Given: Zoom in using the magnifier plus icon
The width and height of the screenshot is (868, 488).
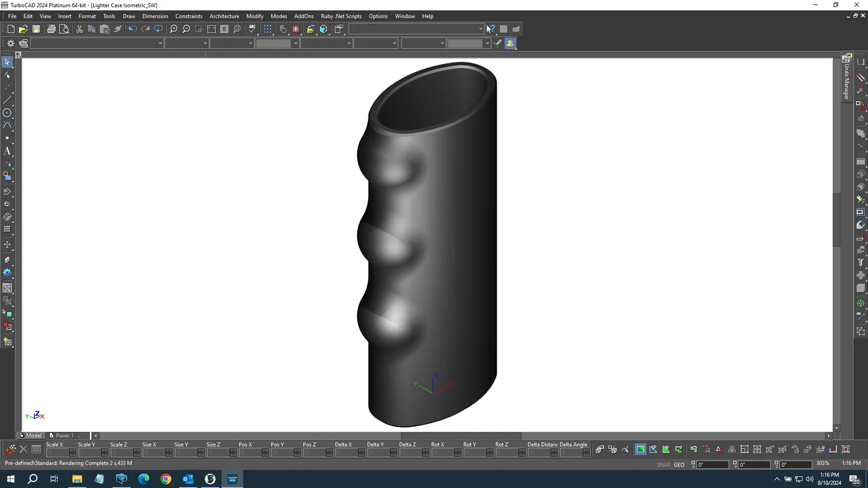Looking at the screenshot, I should coord(174,29).
